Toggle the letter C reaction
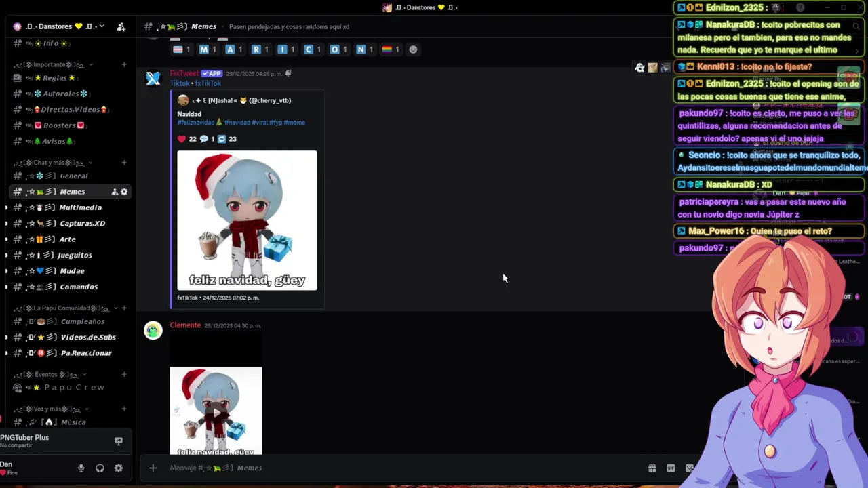The image size is (868, 488). (313, 49)
